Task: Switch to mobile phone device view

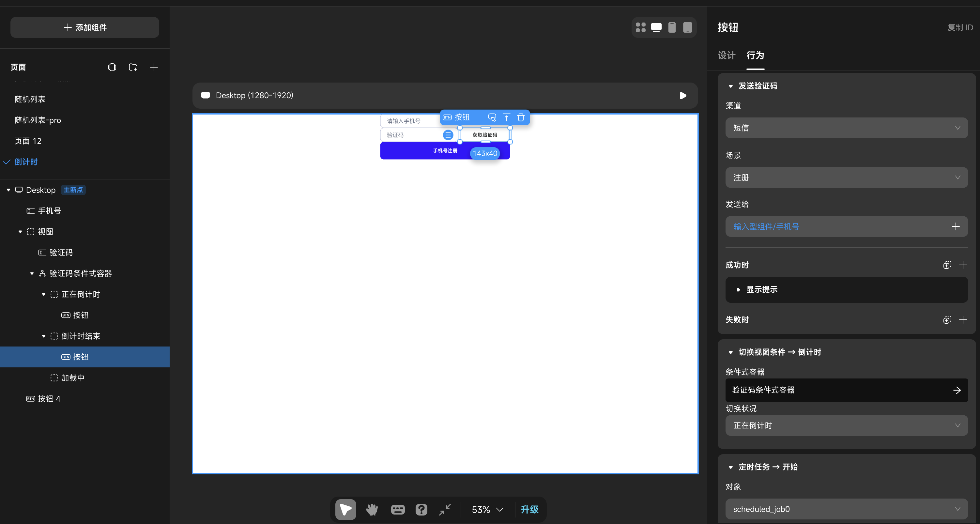Action: [x=672, y=27]
